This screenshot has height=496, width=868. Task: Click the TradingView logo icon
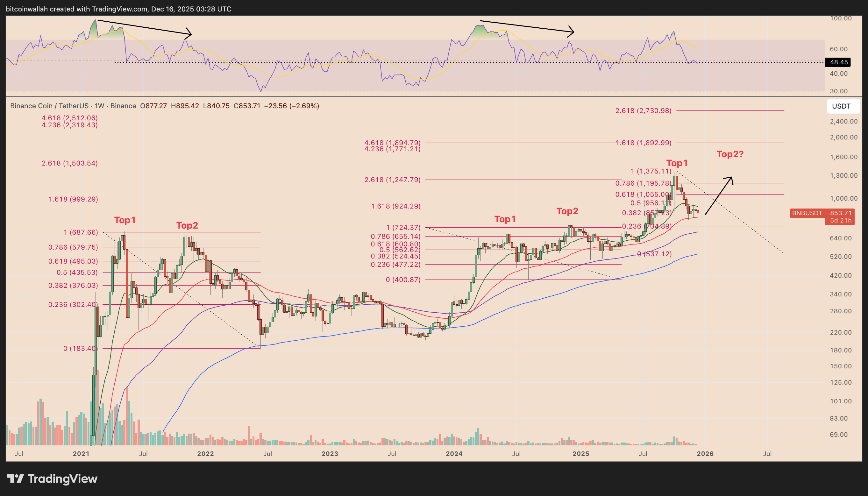(15, 478)
